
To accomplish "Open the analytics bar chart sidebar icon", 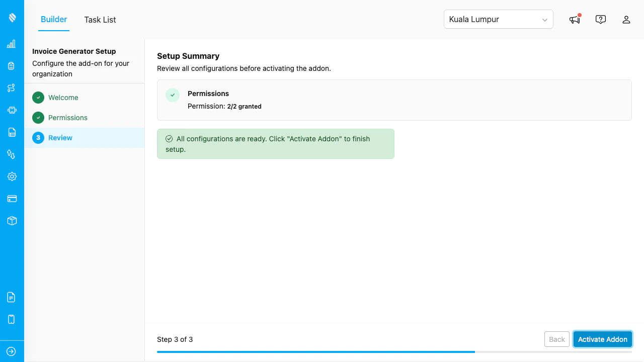I will (x=11, y=44).
